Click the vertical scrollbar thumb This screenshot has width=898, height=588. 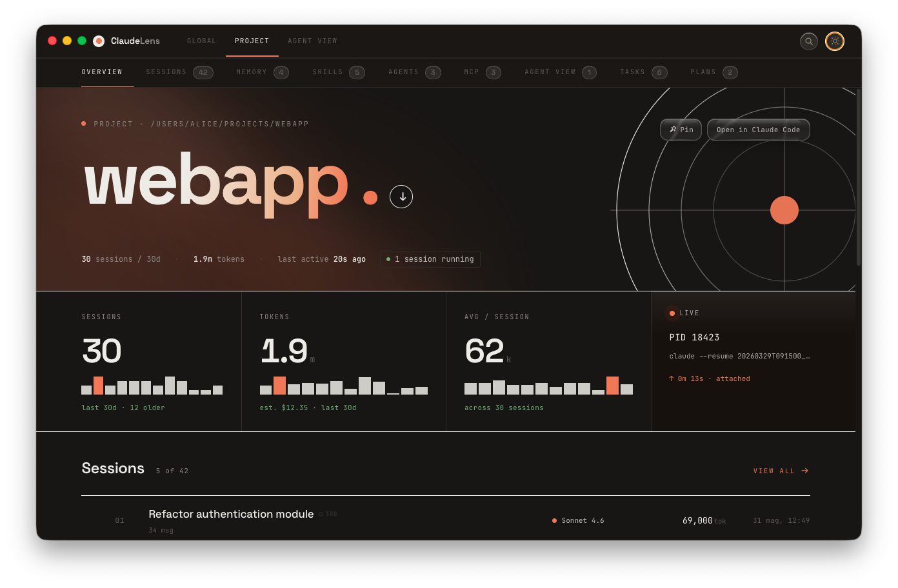[x=859, y=177]
